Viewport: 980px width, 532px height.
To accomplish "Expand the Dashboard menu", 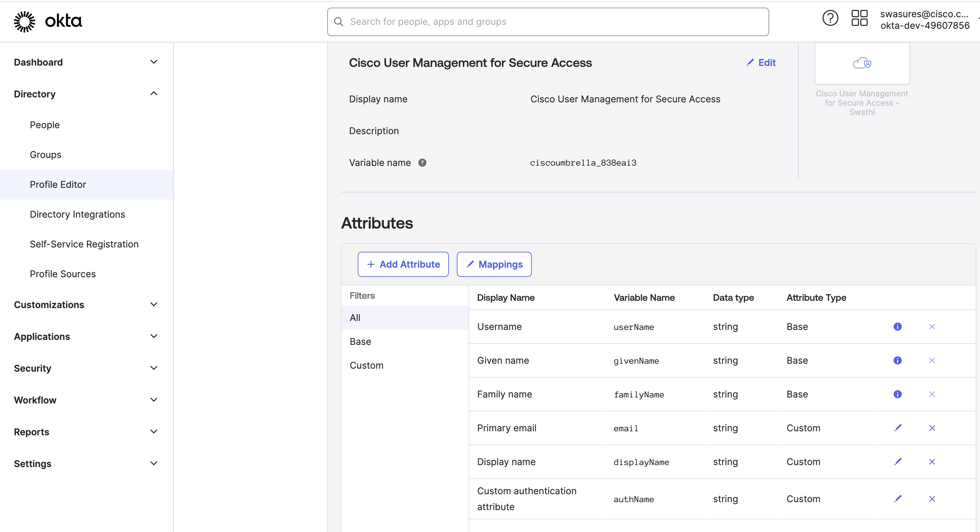I will tap(154, 62).
